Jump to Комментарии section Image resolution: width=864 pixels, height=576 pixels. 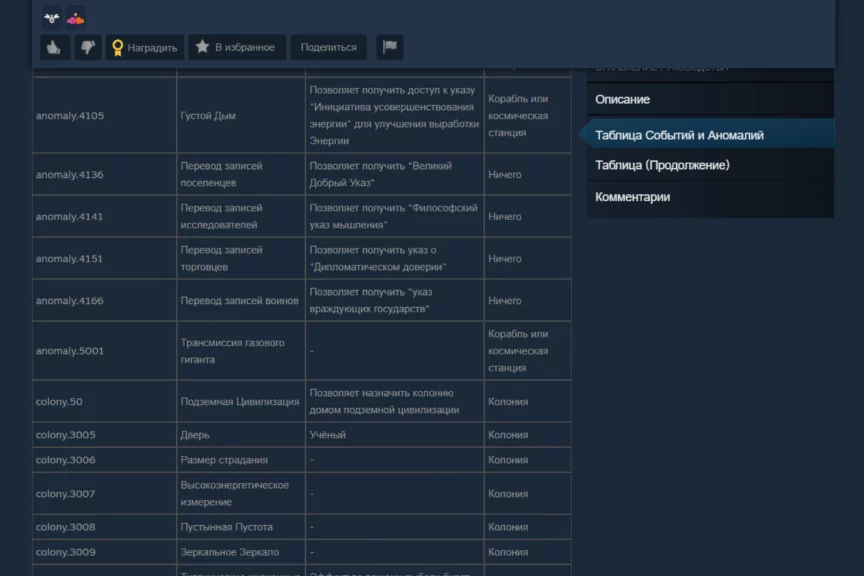pyautogui.click(x=632, y=197)
